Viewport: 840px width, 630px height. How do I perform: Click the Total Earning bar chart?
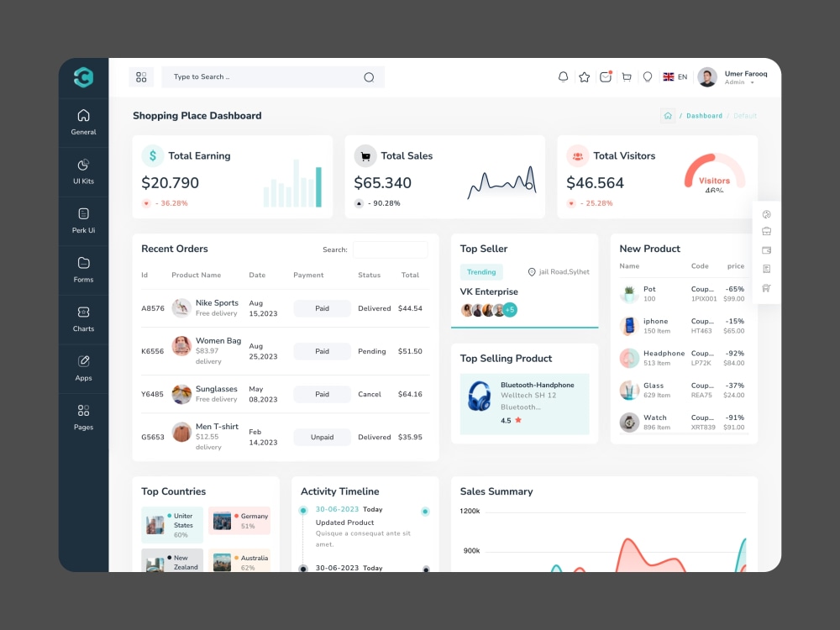292,183
